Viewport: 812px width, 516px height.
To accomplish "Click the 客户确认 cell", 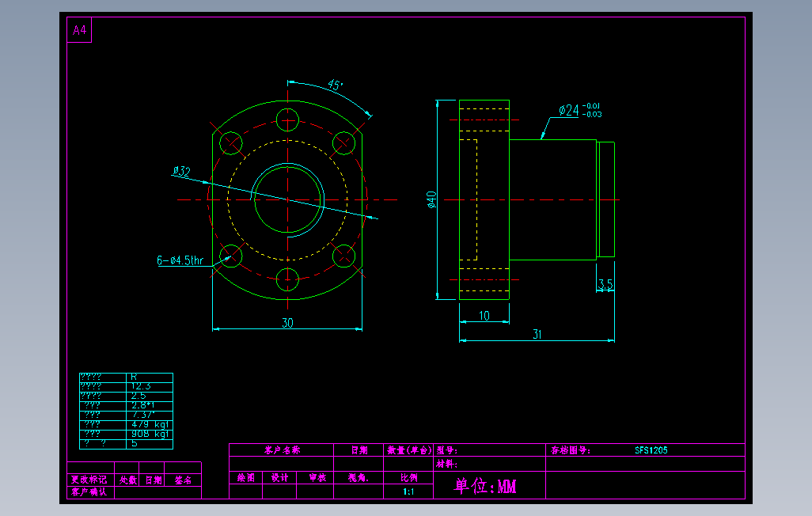I will 89,491.
